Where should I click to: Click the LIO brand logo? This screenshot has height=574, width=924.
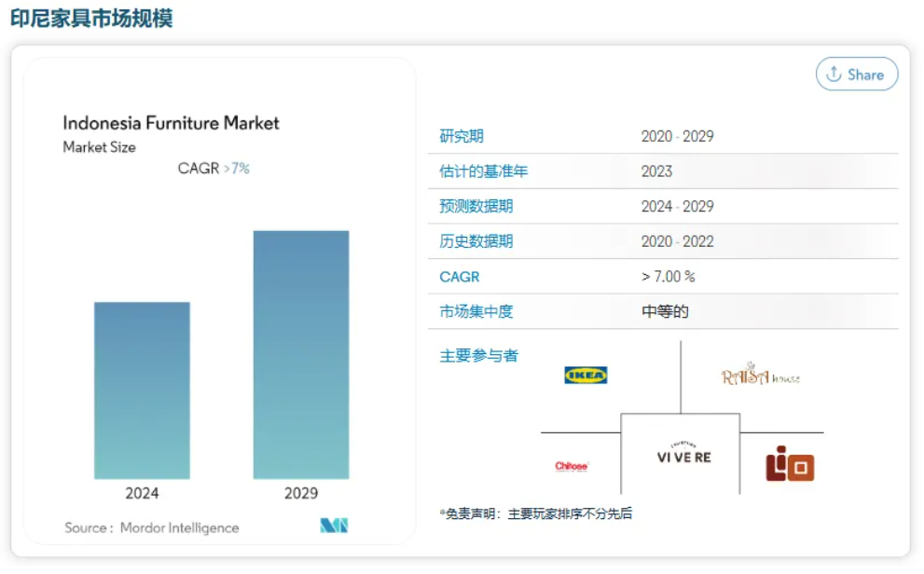pos(790,464)
